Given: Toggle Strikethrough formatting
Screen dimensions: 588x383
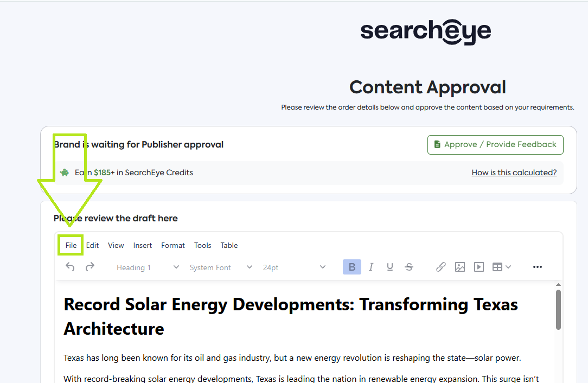Looking at the screenshot, I should click(x=409, y=267).
